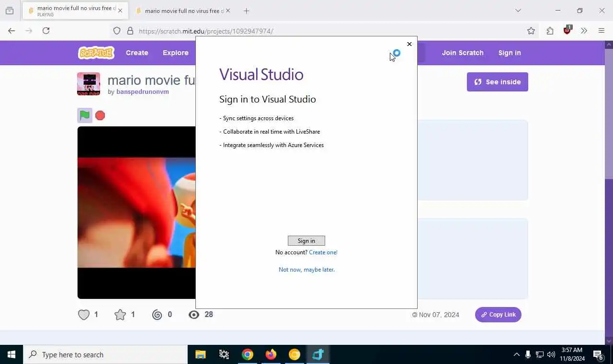The image size is (613, 364).
Task: Click the microphone tray icon
Action: 528,354
